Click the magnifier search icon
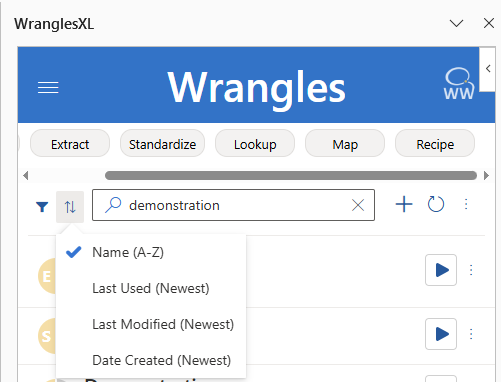 point(113,205)
